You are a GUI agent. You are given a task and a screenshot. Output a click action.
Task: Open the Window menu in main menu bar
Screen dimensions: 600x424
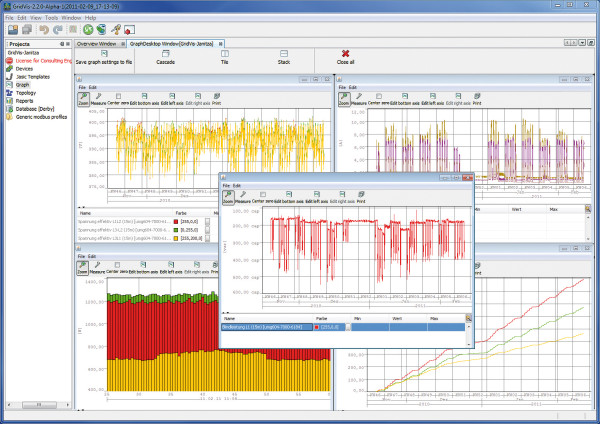70,18
